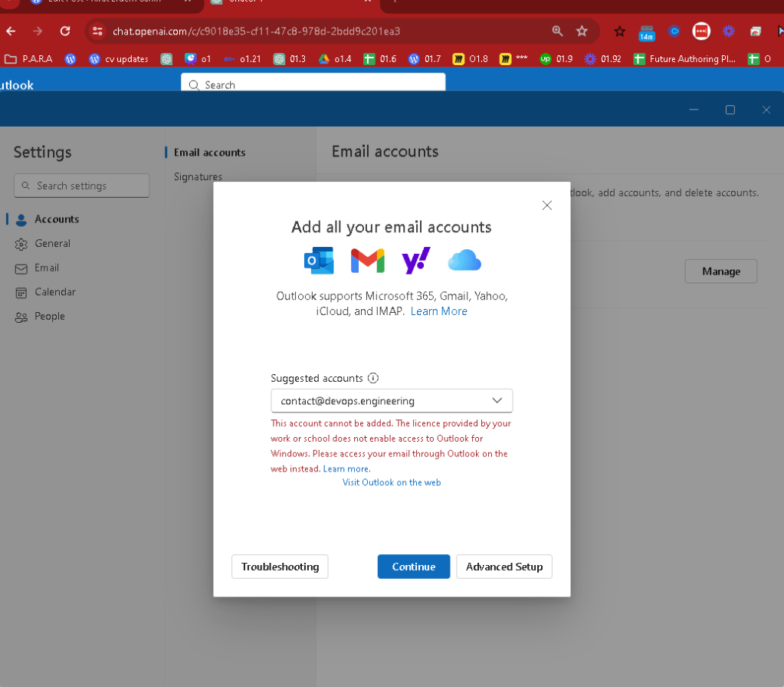Open the 01.9 Upwork bookmark
784x687 pixels.
pyautogui.click(x=556, y=59)
